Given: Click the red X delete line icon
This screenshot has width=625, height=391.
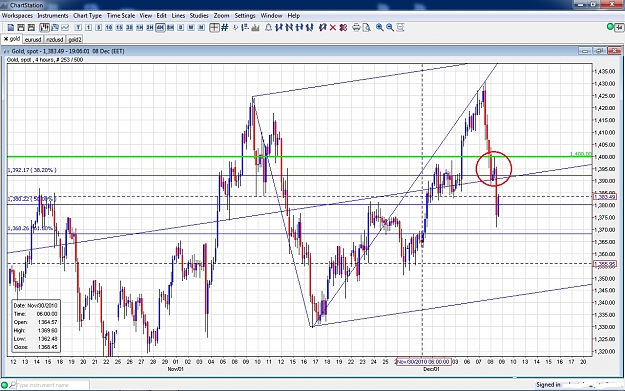Looking at the screenshot, I should click(333, 28).
